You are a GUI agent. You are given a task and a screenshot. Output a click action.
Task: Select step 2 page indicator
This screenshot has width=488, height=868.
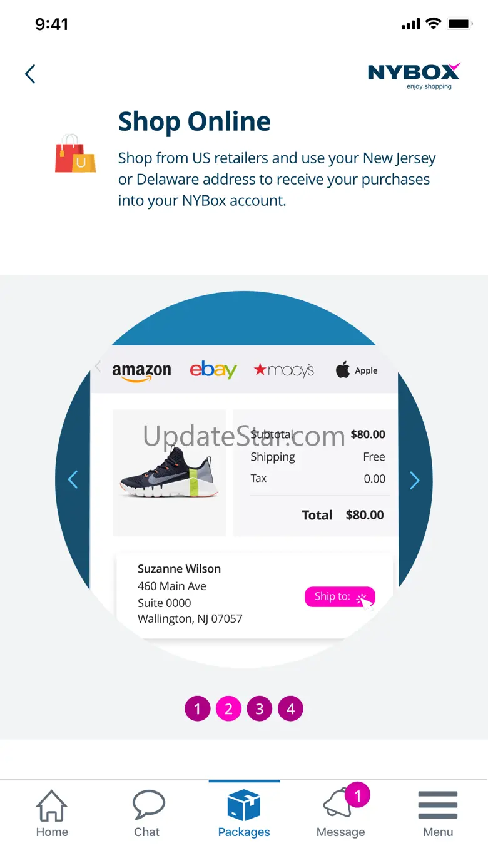tap(228, 709)
